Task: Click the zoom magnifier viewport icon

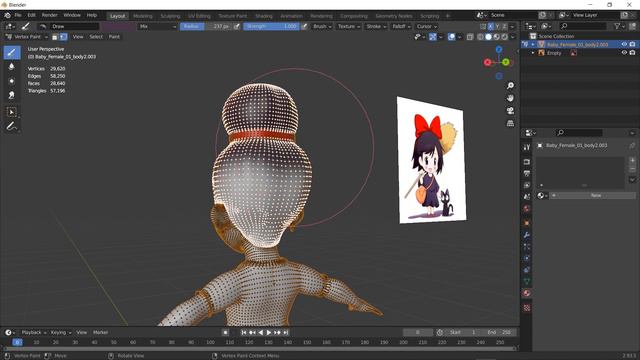Action: (510, 85)
